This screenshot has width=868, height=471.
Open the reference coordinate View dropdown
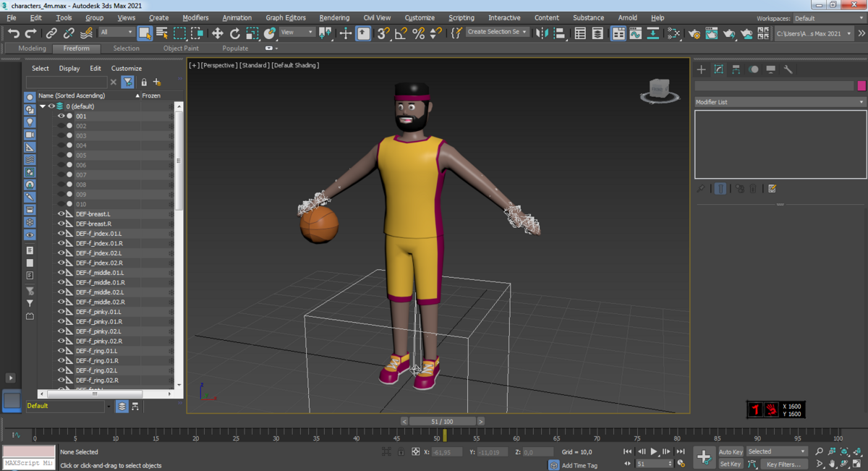click(297, 33)
